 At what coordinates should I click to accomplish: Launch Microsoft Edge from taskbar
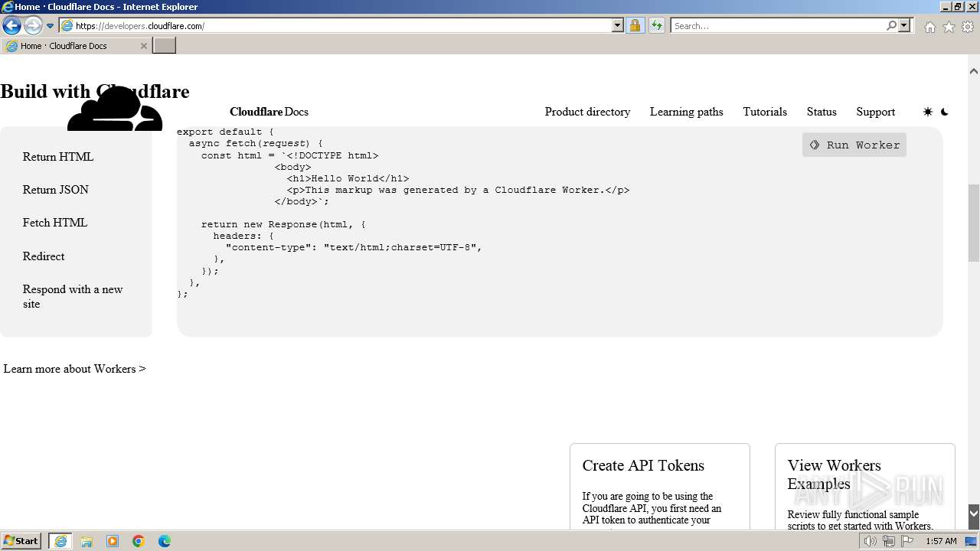(165, 541)
